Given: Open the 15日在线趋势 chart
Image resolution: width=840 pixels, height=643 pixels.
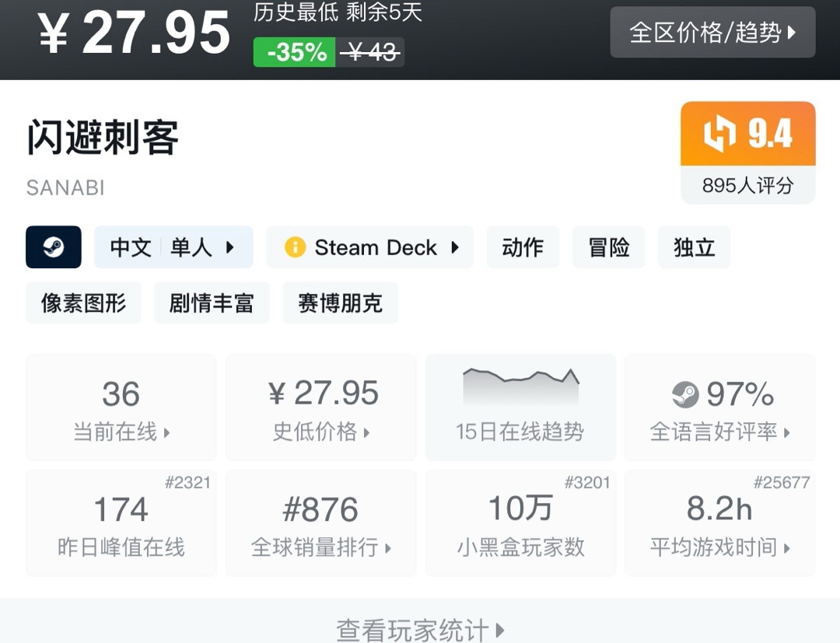Looking at the screenshot, I should [x=520, y=407].
